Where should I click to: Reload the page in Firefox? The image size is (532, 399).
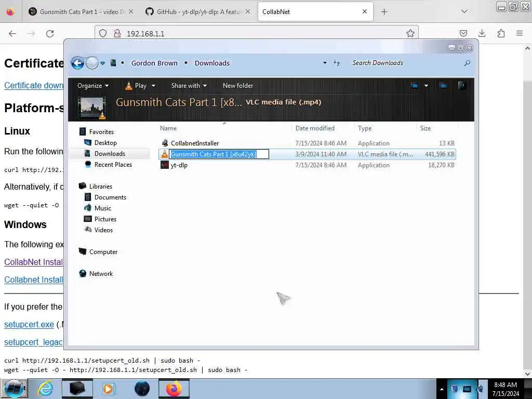(x=50, y=33)
